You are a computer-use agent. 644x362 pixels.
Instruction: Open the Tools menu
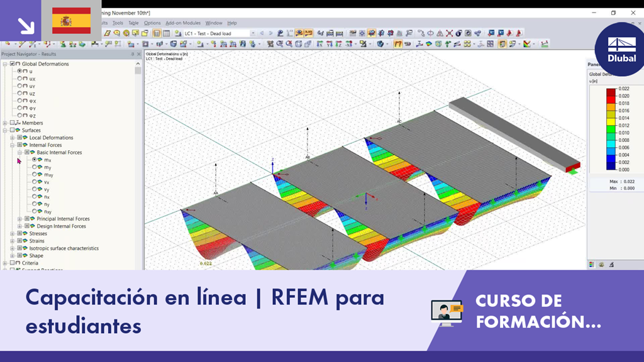coord(118,23)
